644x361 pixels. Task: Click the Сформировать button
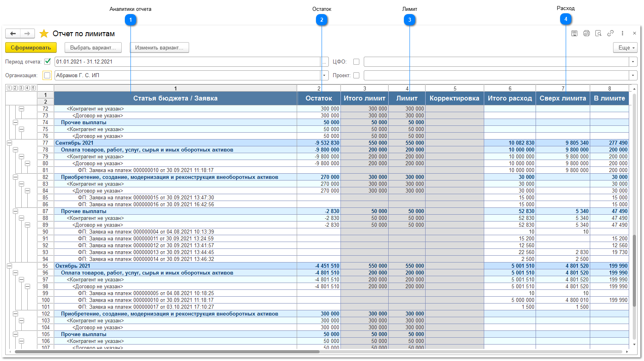pyautogui.click(x=31, y=47)
